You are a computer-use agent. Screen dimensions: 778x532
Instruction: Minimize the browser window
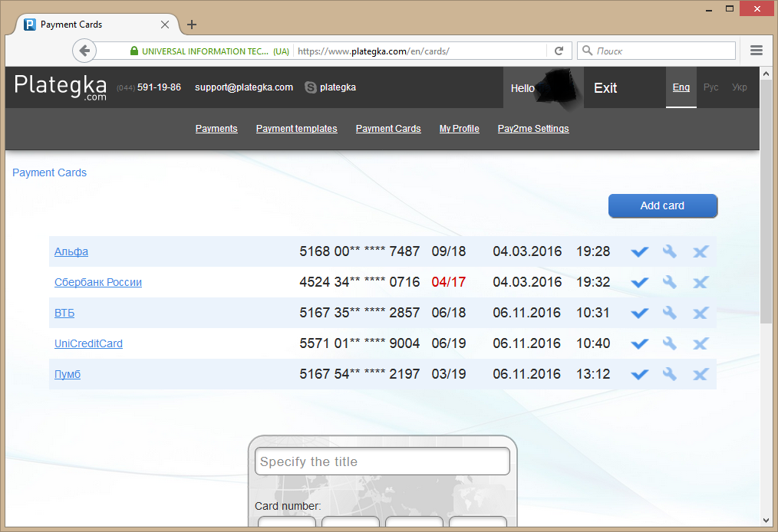pos(709,9)
